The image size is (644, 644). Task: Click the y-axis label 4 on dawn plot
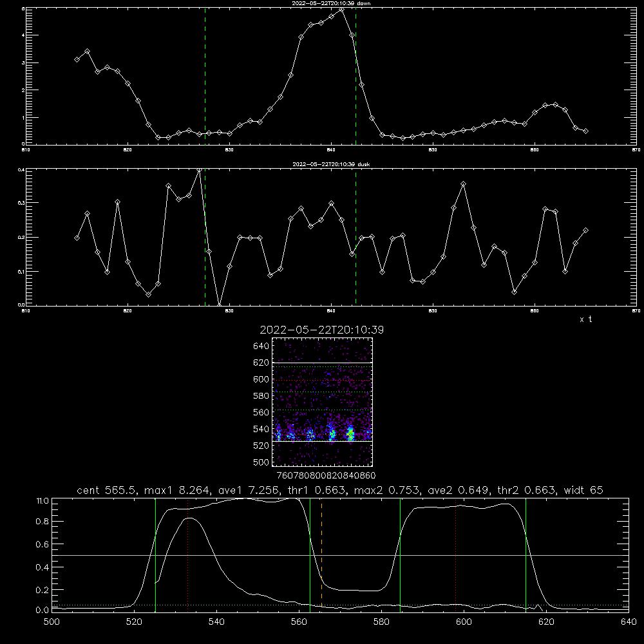[x=23, y=35]
